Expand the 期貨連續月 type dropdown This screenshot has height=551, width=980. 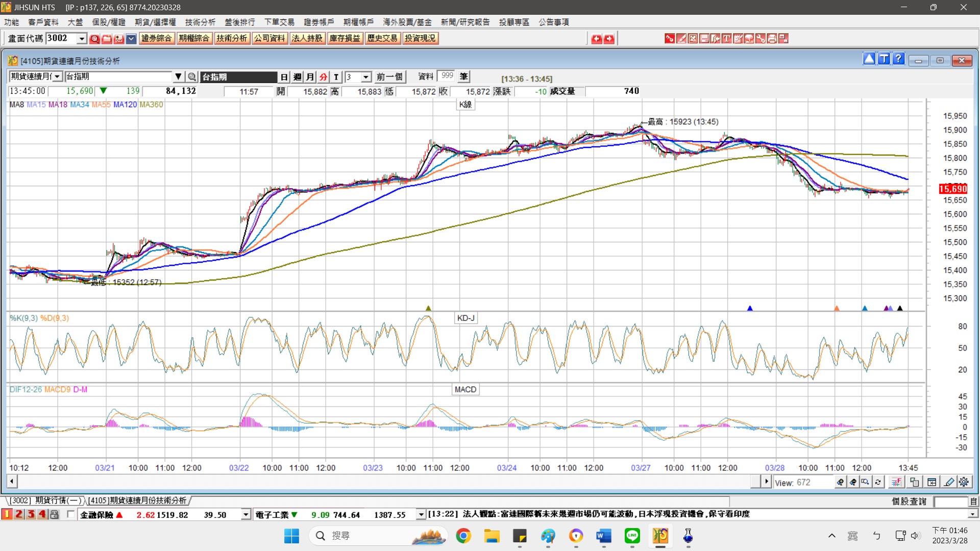[57, 77]
